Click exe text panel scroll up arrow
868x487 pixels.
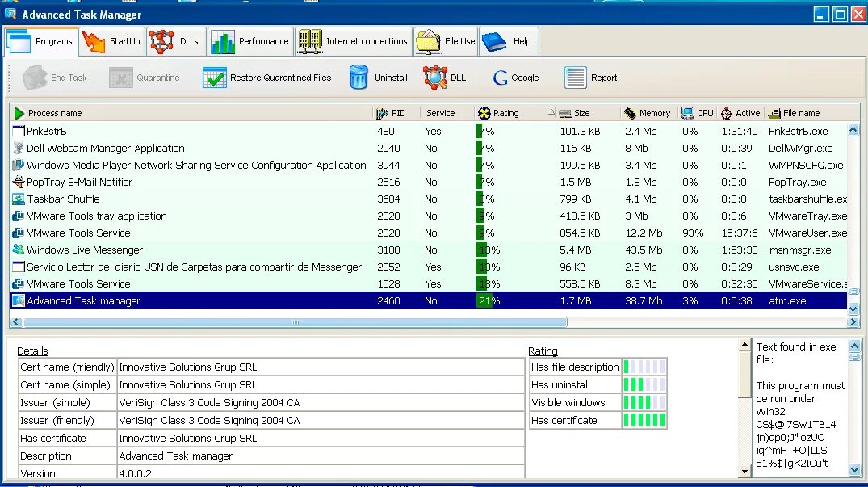pos(855,346)
